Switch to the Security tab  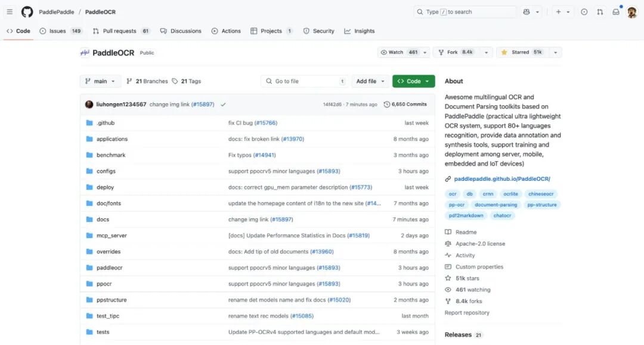pos(318,31)
